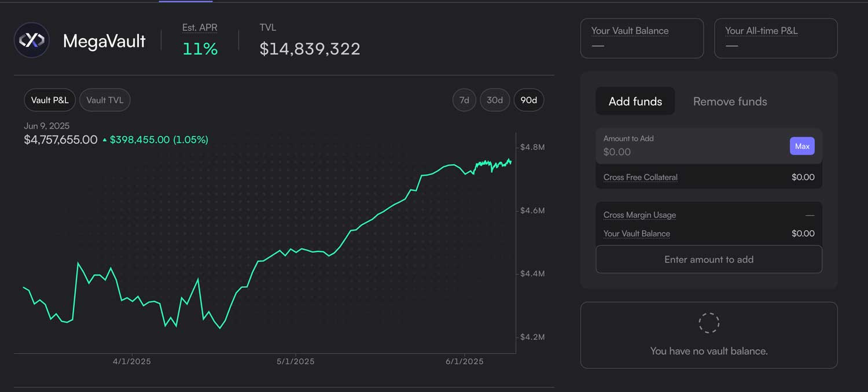This screenshot has width=868, height=392.
Task: Click the Your All-time P&L card
Action: tap(775, 38)
